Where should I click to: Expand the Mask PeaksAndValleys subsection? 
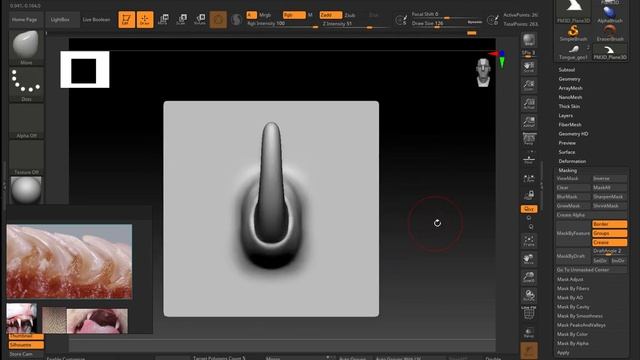[581, 325]
